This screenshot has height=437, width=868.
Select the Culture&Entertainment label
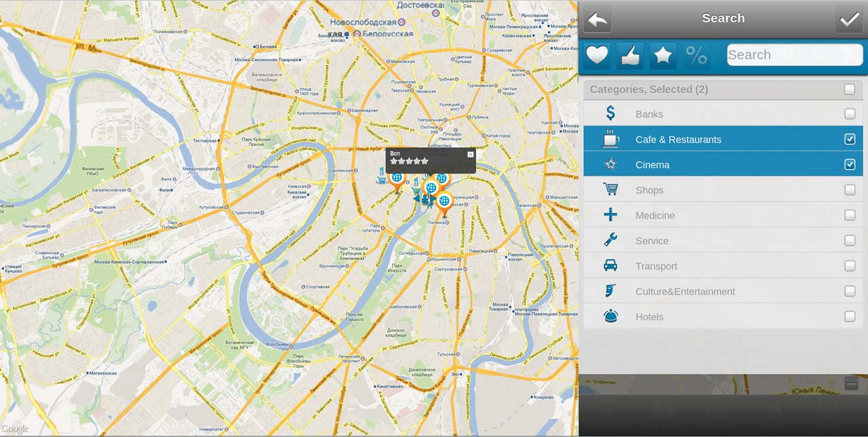point(685,291)
